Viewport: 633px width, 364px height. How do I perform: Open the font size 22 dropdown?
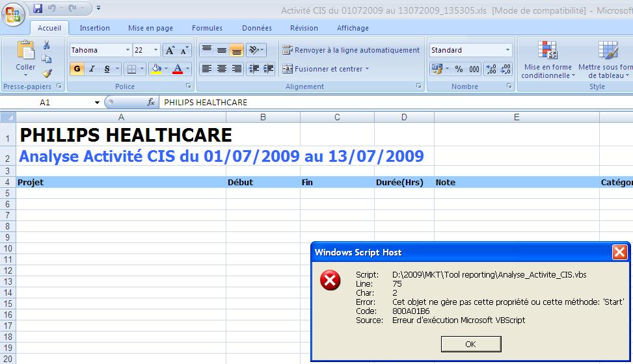(156, 50)
